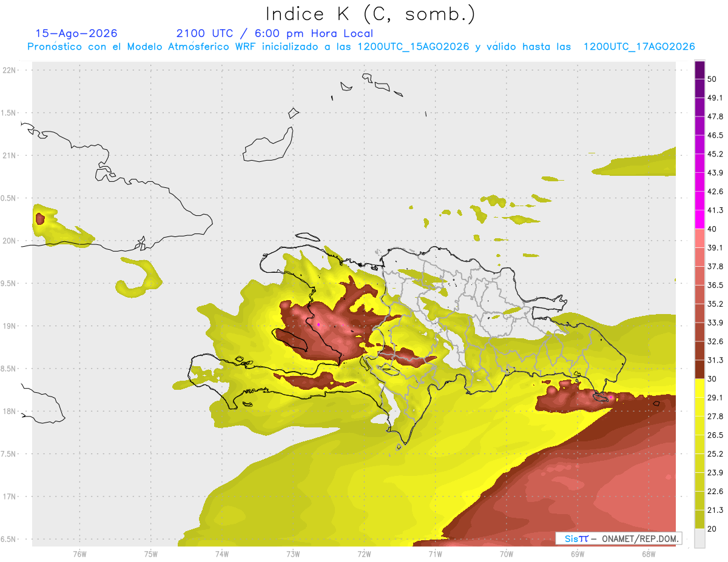This screenshot has width=728, height=562.
Task: Click the "45.2" color scale value
Action: 715,154
